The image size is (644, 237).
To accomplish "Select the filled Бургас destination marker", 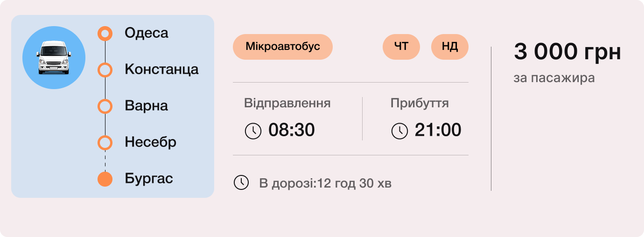I will click(x=105, y=179).
